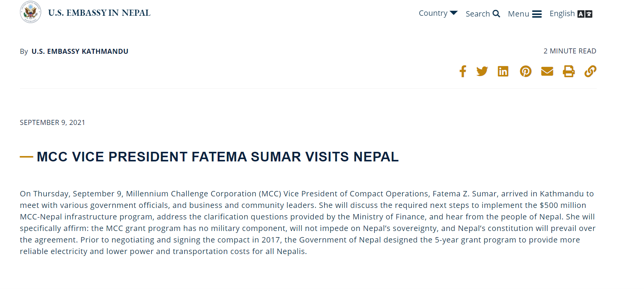The width and height of the screenshot is (644, 289).
Task: Share article on Facebook
Action: point(463,71)
